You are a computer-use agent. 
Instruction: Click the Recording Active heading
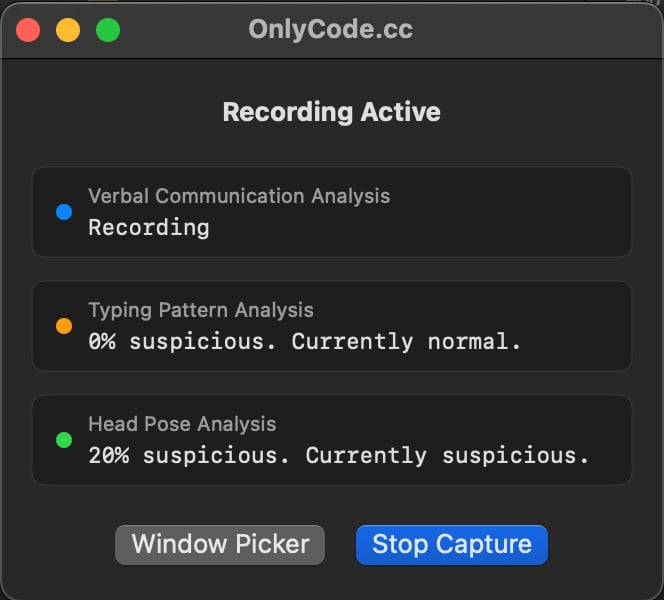click(x=331, y=111)
